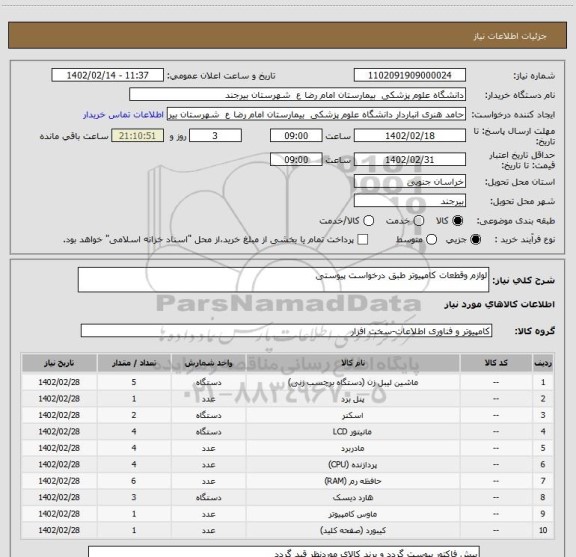Click the ردیف column header

coord(543,363)
